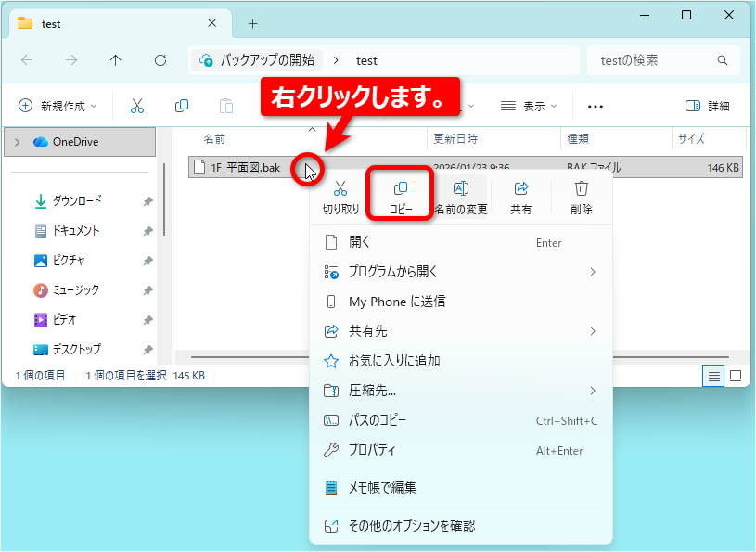Click the Share (共有) icon in context menu
756x552 pixels.
521,188
